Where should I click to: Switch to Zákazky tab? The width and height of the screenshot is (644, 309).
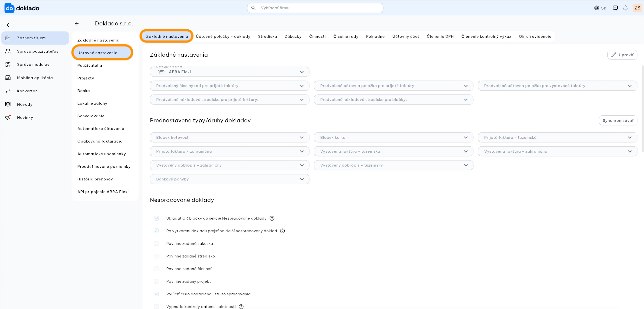(293, 37)
